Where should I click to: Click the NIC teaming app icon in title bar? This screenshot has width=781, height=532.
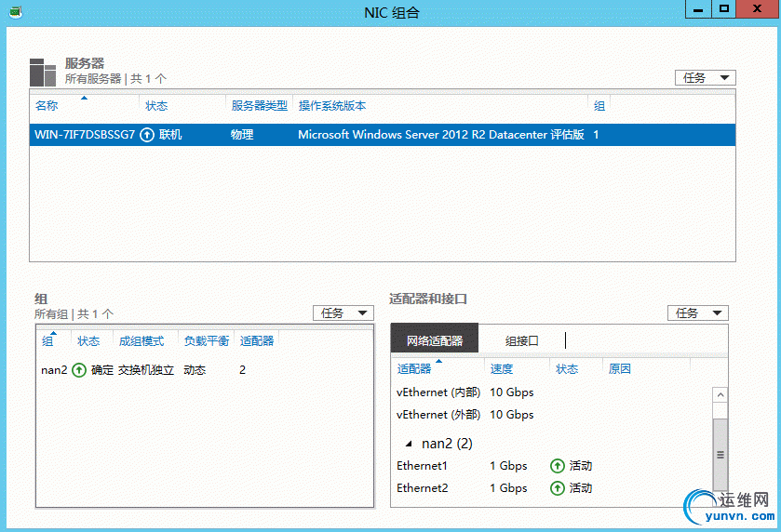click(16, 11)
